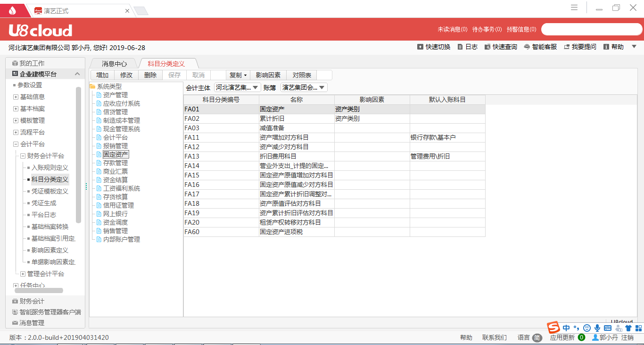Click the sidebar vertical scrollbar
Image resolution: width=644 pixels, height=345 pixels.
tap(78, 156)
